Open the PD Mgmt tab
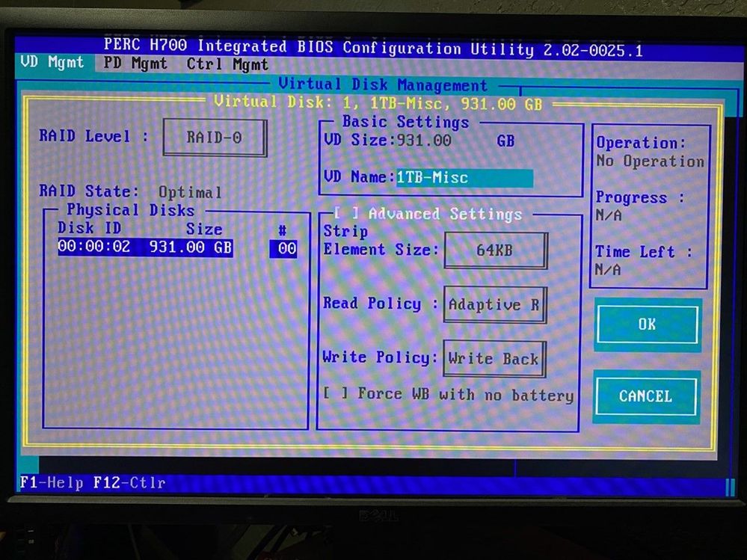This screenshot has height=560, width=747. (135, 64)
